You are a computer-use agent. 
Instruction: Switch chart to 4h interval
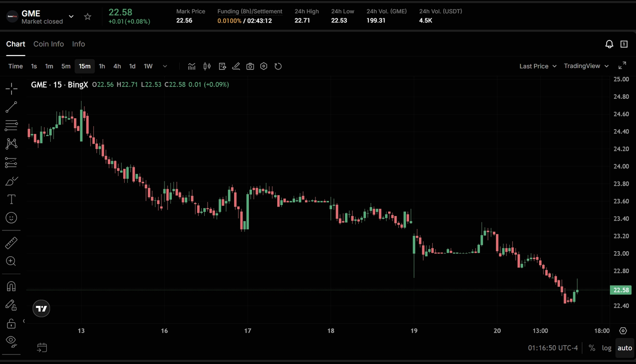[x=117, y=66]
